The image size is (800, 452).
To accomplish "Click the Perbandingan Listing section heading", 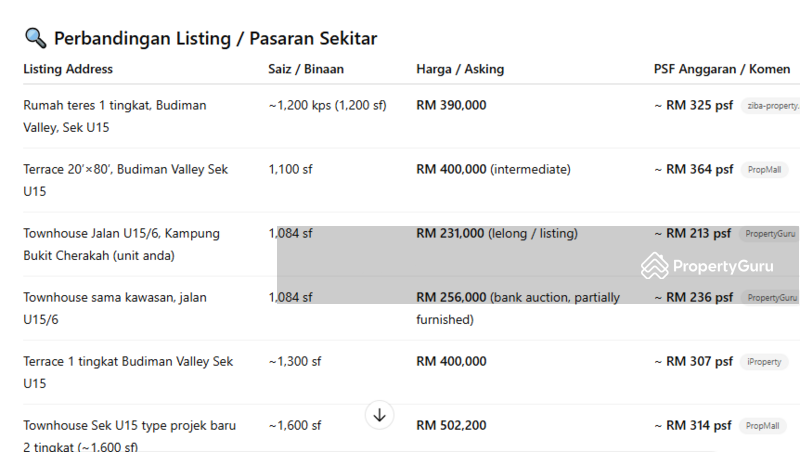I will click(x=214, y=39).
